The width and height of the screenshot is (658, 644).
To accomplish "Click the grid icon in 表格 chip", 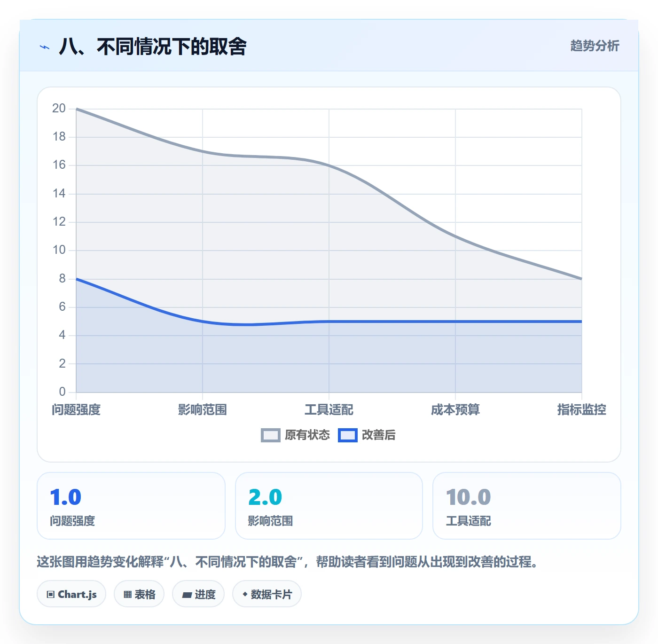I will pyautogui.click(x=127, y=595).
